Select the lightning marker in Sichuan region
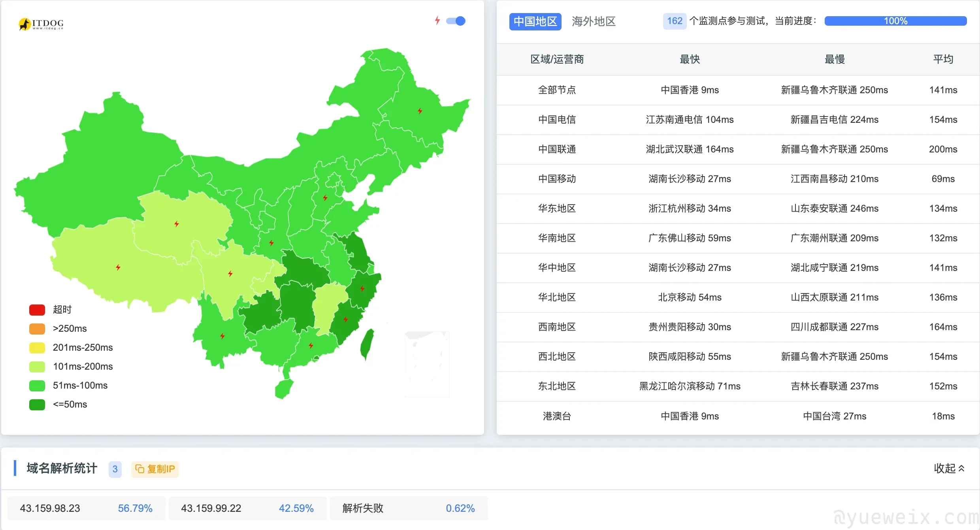The height and width of the screenshot is (530, 980). (x=230, y=273)
